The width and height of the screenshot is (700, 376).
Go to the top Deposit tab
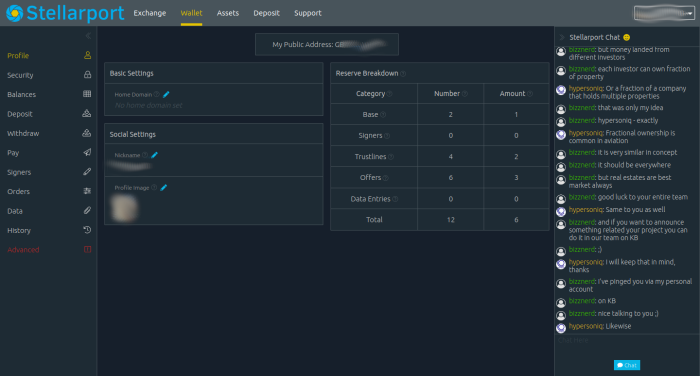click(267, 13)
